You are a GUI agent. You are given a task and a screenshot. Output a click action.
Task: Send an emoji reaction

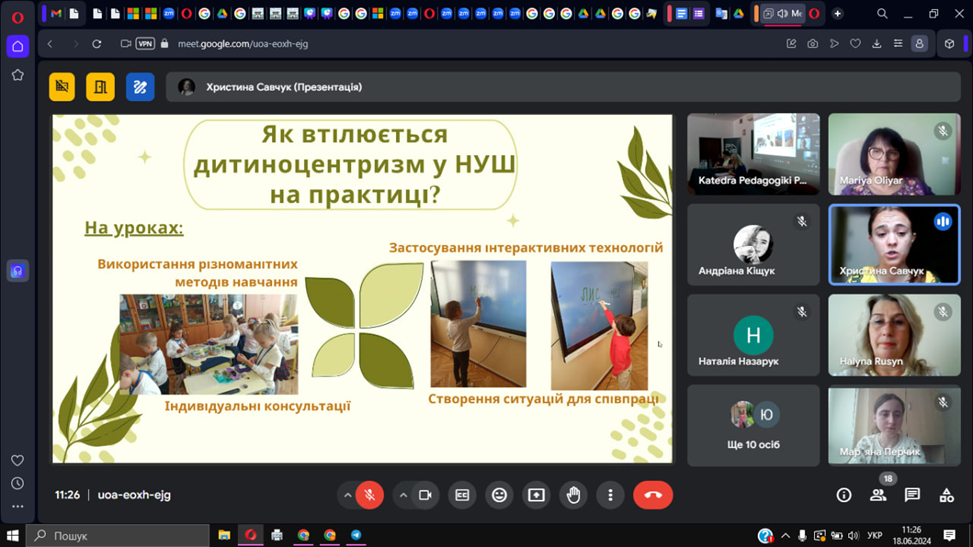pyautogui.click(x=499, y=495)
